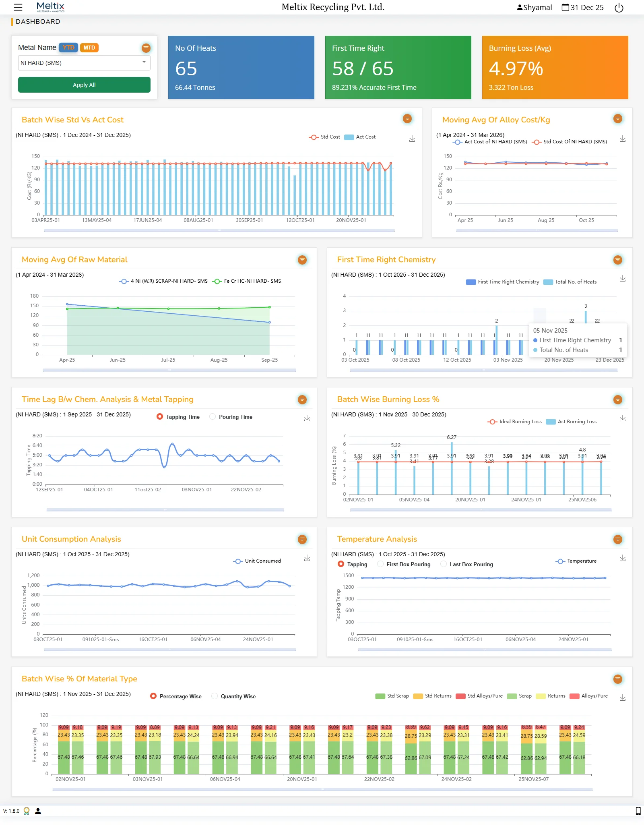Click the DASHBOARD breadcrumb title
Viewport: 644px width, 828px height.
[38, 22]
